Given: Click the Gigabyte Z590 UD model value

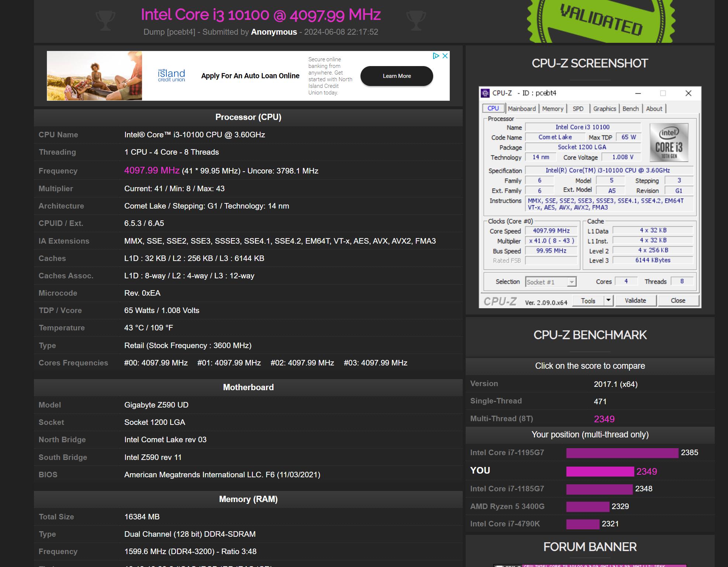Looking at the screenshot, I should coord(156,405).
